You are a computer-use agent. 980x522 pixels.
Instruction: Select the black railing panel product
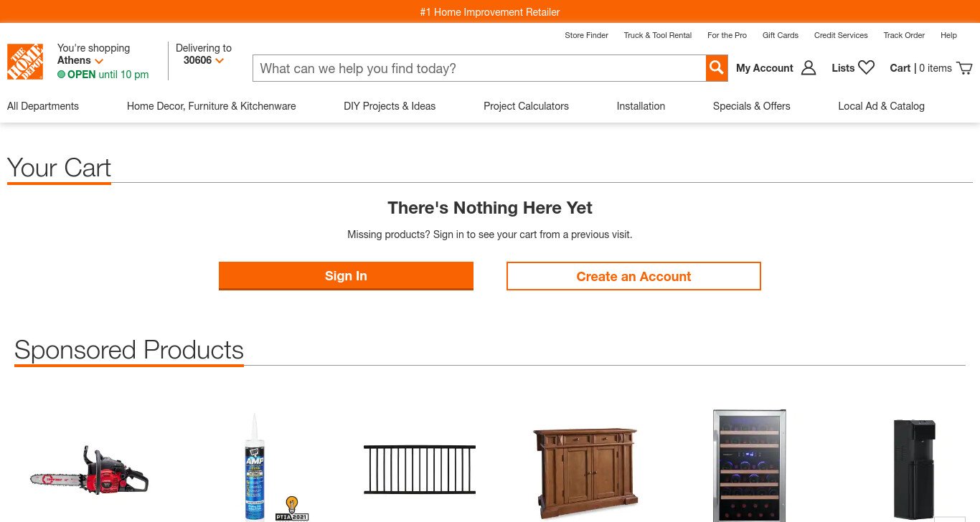(420, 470)
